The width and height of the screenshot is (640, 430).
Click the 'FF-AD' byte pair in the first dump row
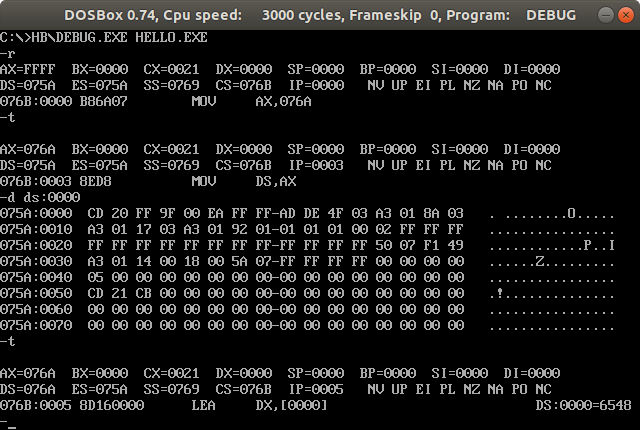pyautogui.click(x=276, y=213)
